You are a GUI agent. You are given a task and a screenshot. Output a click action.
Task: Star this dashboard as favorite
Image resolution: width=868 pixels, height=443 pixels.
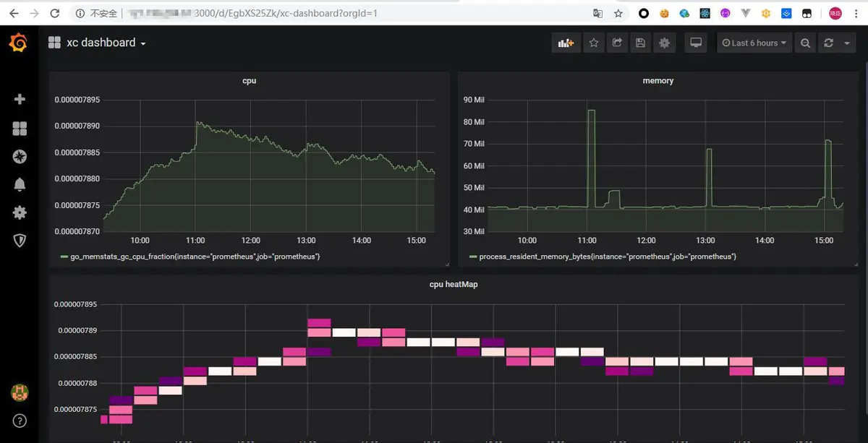pyautogui.click(x=593, y=43)
